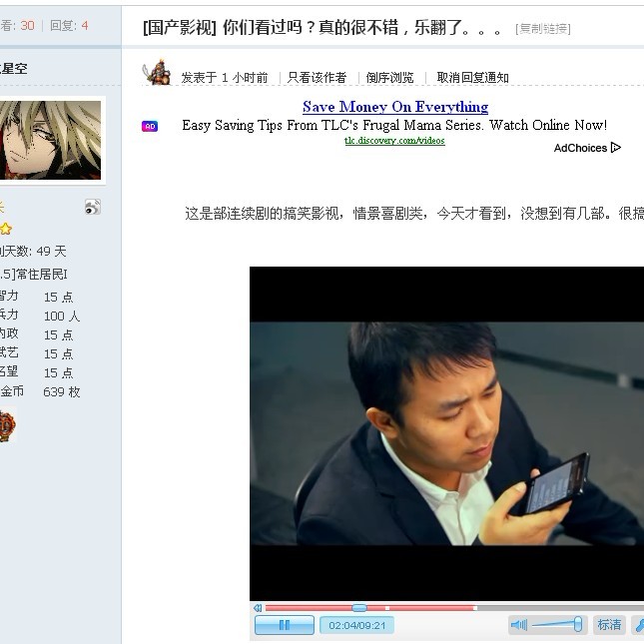Screen dimensions: 644x644
Task: Open the wrench settings icon in player
Action: (639, 625)
